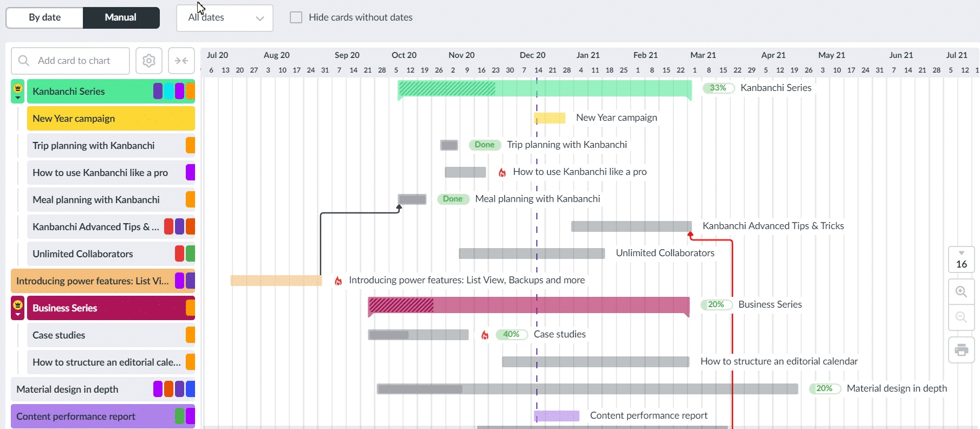980x429 pixels.
Task: Click fire icon beside How to use Kanbanchi like a pro
Action: tap(502, 172)
